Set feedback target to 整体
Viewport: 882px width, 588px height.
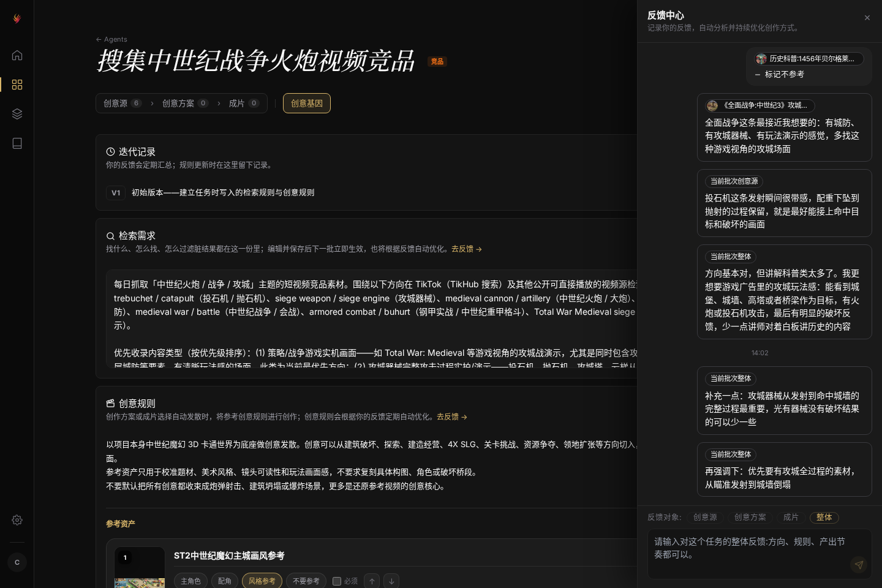click(824, 518)
